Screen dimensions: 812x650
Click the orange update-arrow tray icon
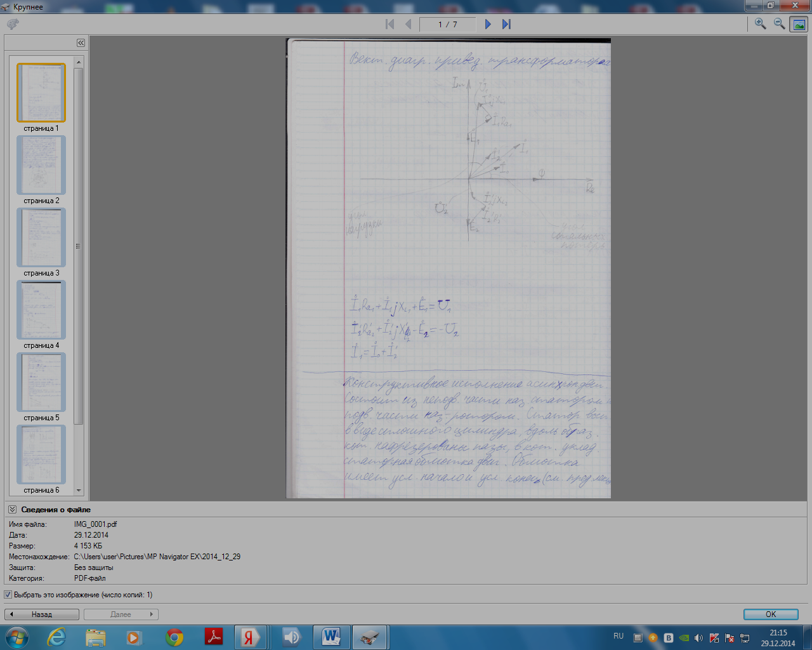point(653,638)
